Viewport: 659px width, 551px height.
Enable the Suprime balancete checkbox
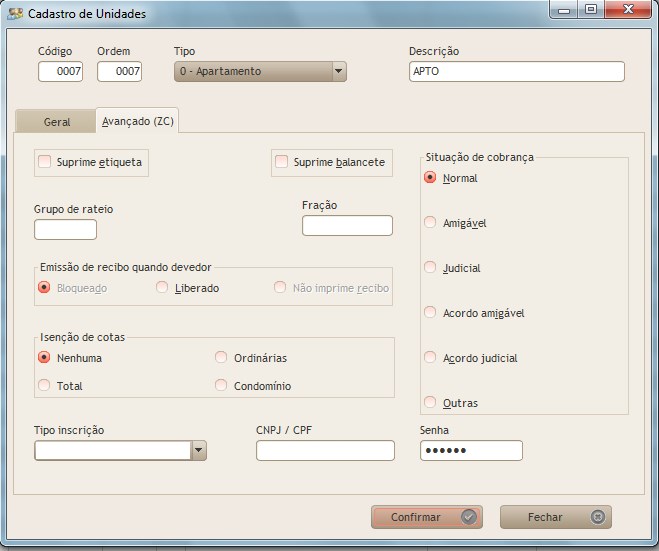click(x=281, y=161)
